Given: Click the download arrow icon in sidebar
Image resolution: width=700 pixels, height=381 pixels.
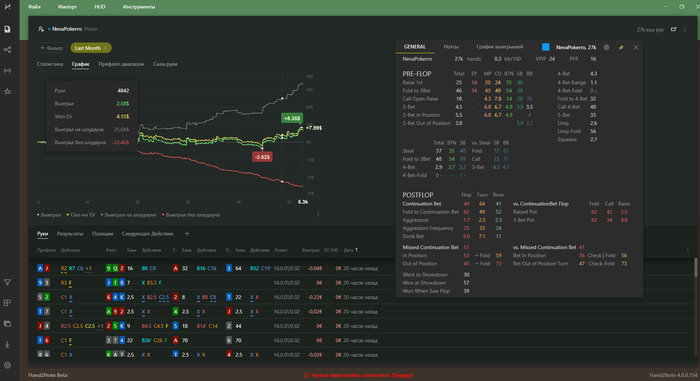Looking at the screenshot, I should 8,344.
